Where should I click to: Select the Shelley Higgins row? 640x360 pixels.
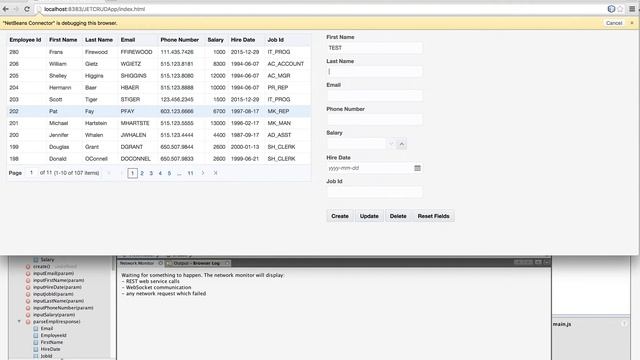159,76
